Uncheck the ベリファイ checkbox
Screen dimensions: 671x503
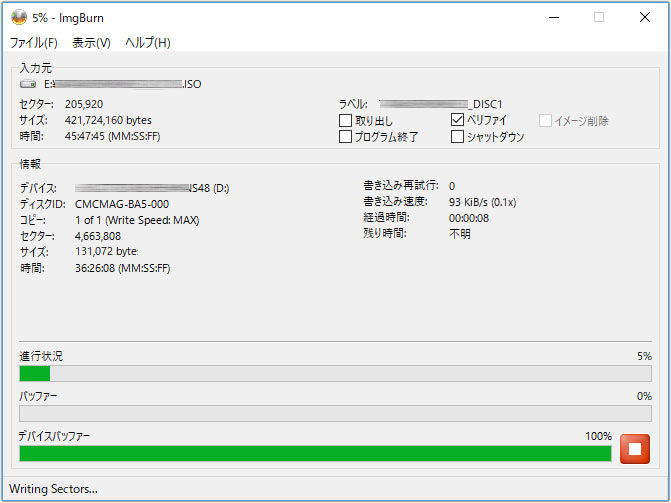[x=457, y=120]
